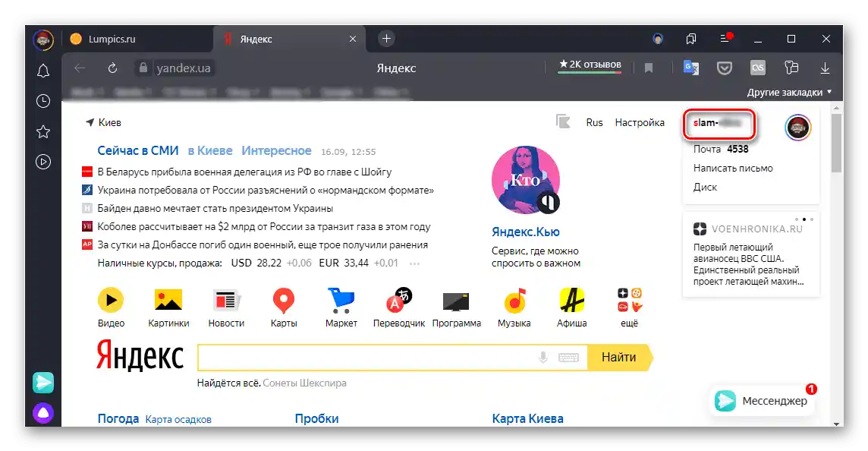Open Яндекс.Кью link
868x451 pixels.
coord(525,232)
